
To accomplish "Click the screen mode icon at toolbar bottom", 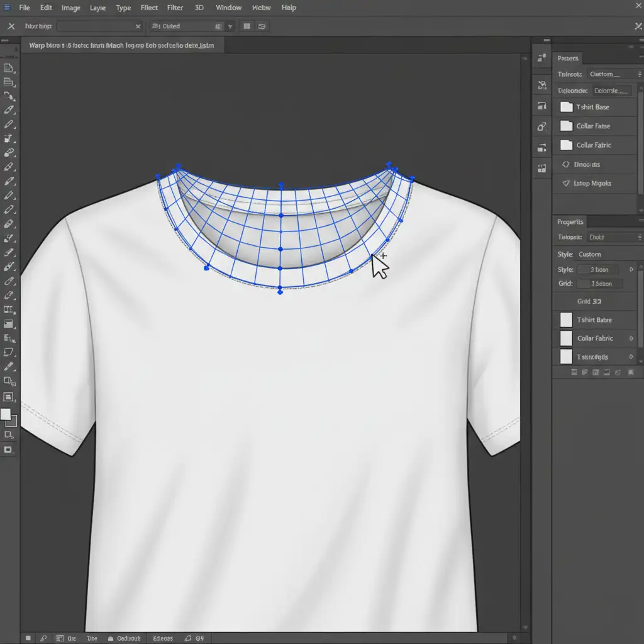I will [8, 450].
